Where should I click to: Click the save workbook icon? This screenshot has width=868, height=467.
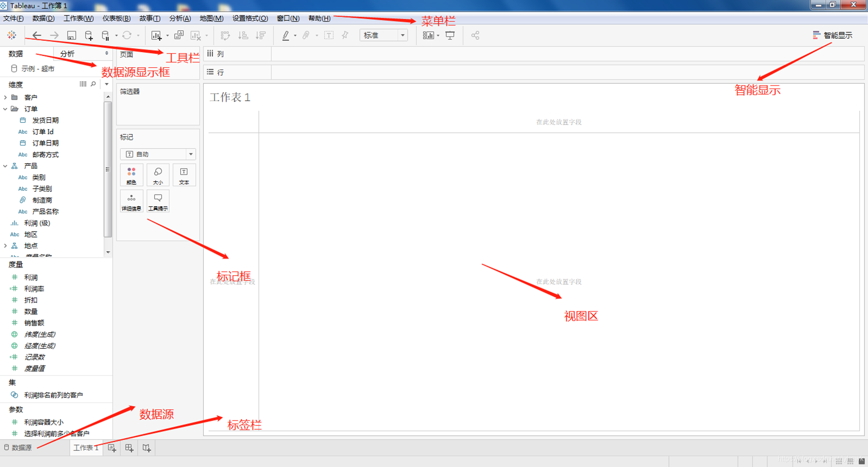point(72,36)
